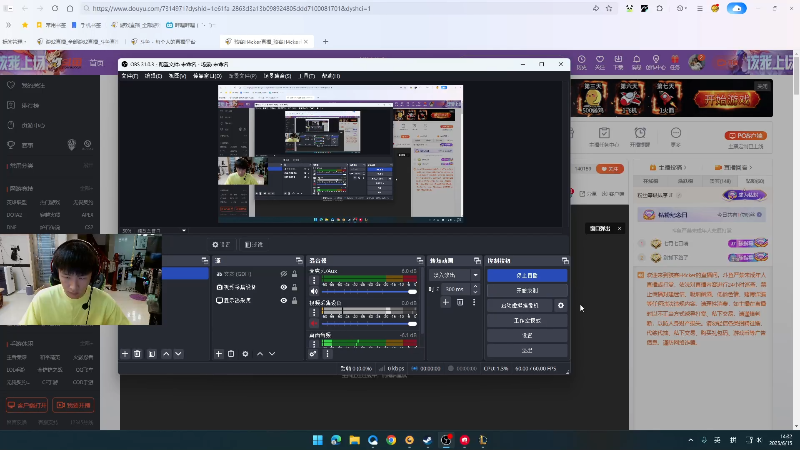
Task: Increase transition duration with up arrow
Action: point(476,286)
